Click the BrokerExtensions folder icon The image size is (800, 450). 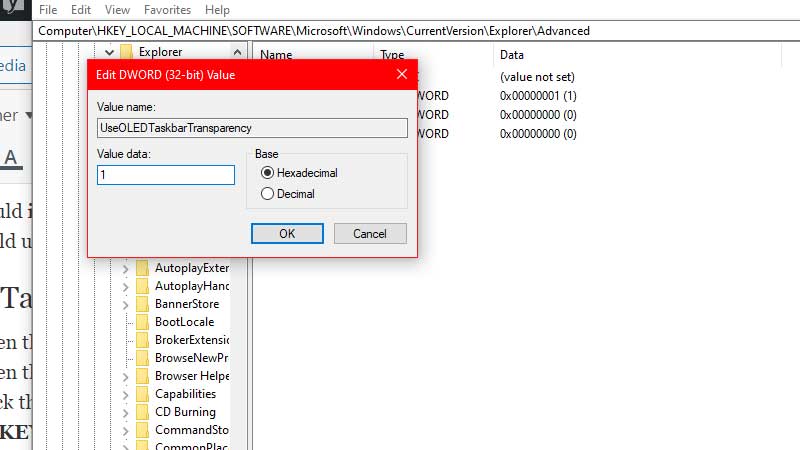[143, 340]
